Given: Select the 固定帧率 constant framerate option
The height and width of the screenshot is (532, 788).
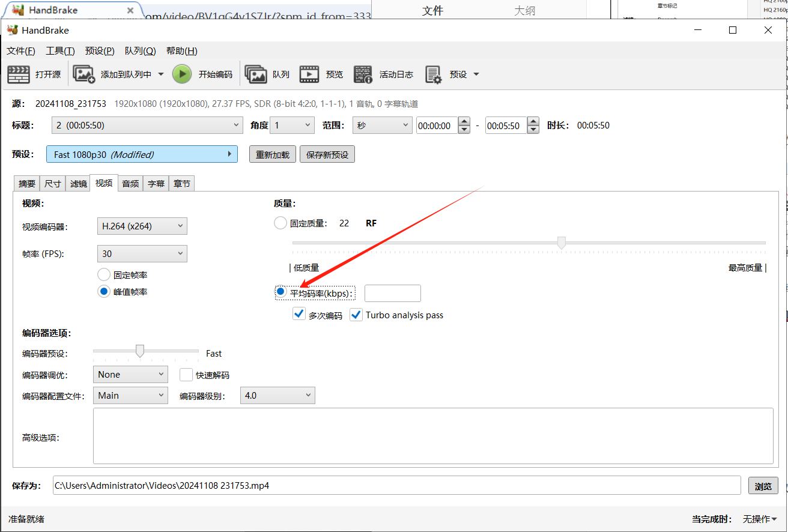Looking at the screenshot, I should pyautogui.click(x=104, y=274).
